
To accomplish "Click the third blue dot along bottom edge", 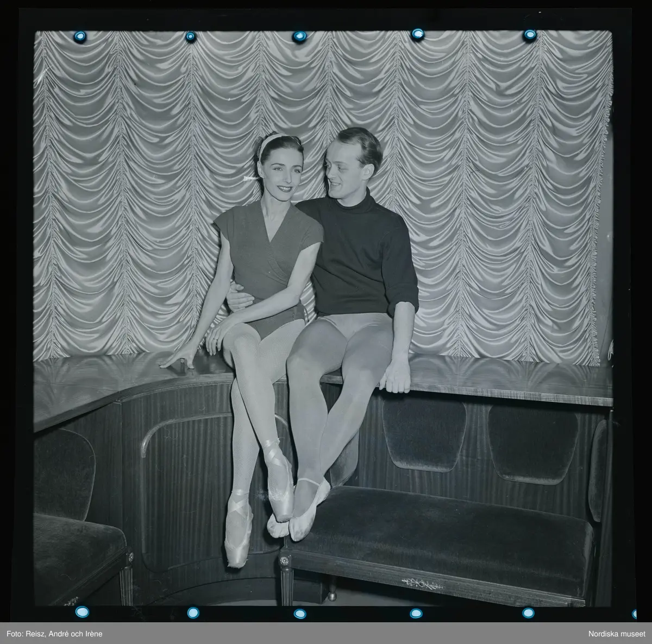I will 299,614.
